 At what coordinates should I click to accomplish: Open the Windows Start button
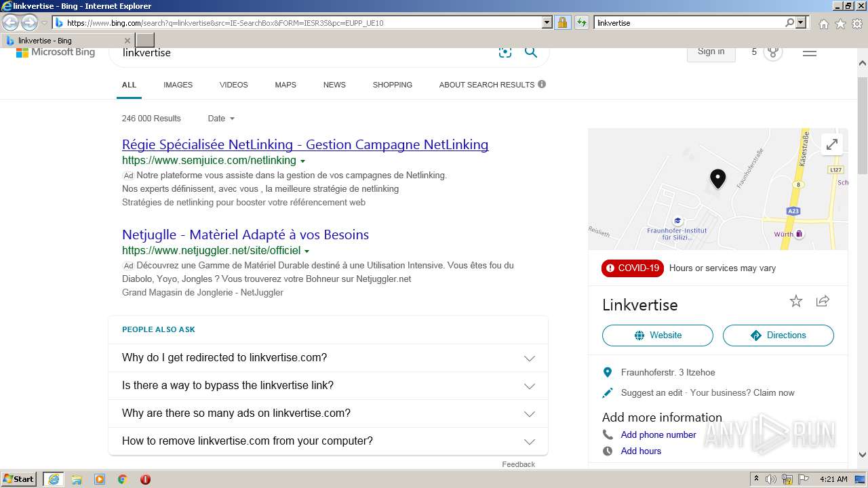[19, 479]
